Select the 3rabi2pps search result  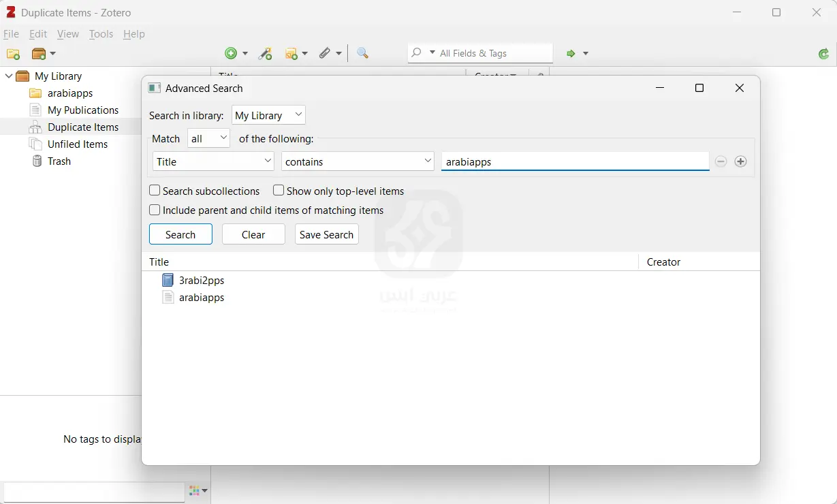click(201, 280)
